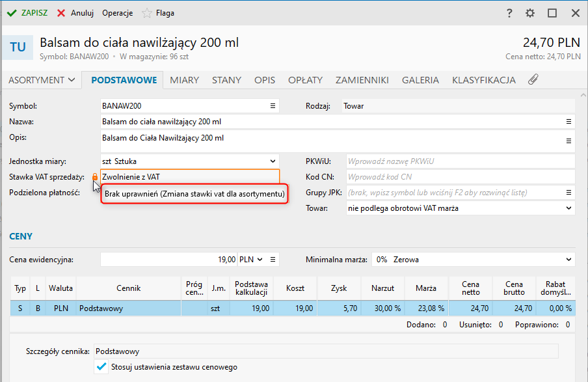Click the orange lock icon by VAT
The width and height of the screenshot is (588, 382).
(x=95, y=177)
